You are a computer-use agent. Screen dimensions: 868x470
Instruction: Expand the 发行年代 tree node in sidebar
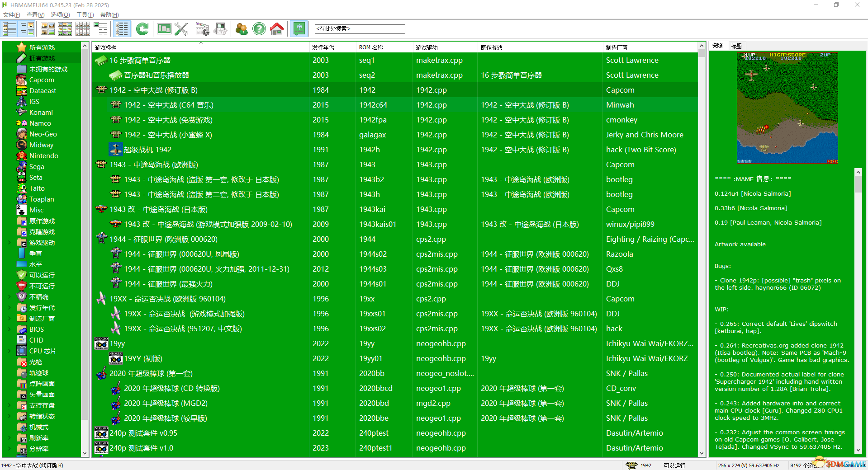coord(9,308)
